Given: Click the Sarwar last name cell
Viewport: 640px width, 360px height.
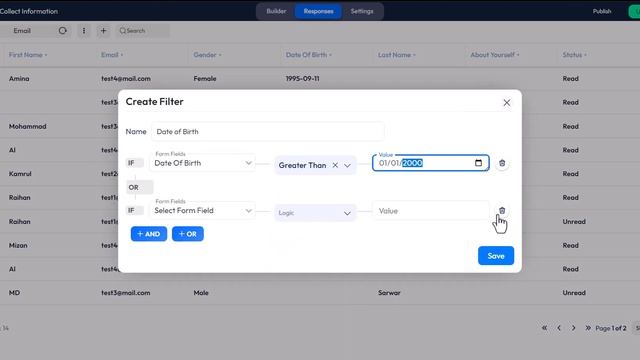Looking at the screenshot, I should [x=389, y=293].
